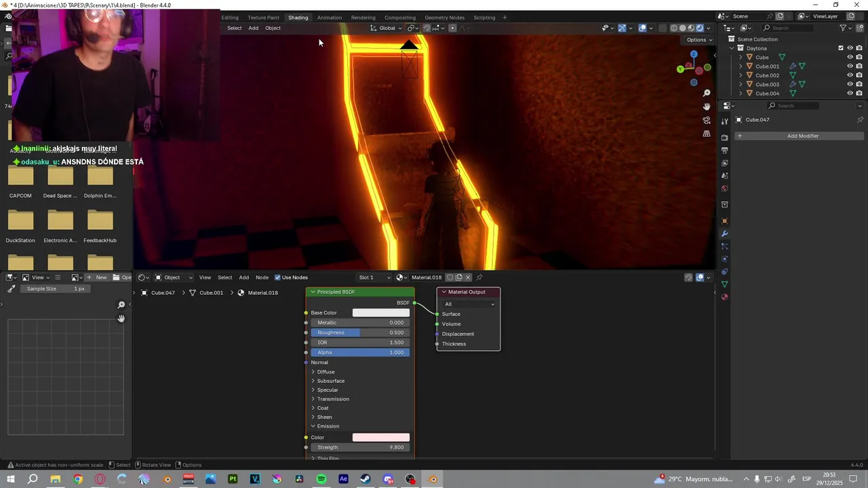The image size is (868, 488).
Task: Switch to the Geometry Nodes workspace tab
Action: coord(445,18)
